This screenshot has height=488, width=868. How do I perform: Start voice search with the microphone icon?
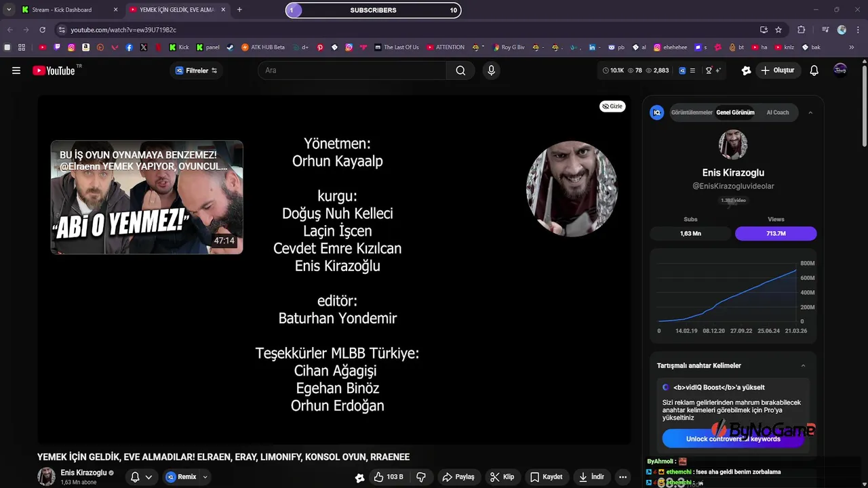(x=492, y=70)
